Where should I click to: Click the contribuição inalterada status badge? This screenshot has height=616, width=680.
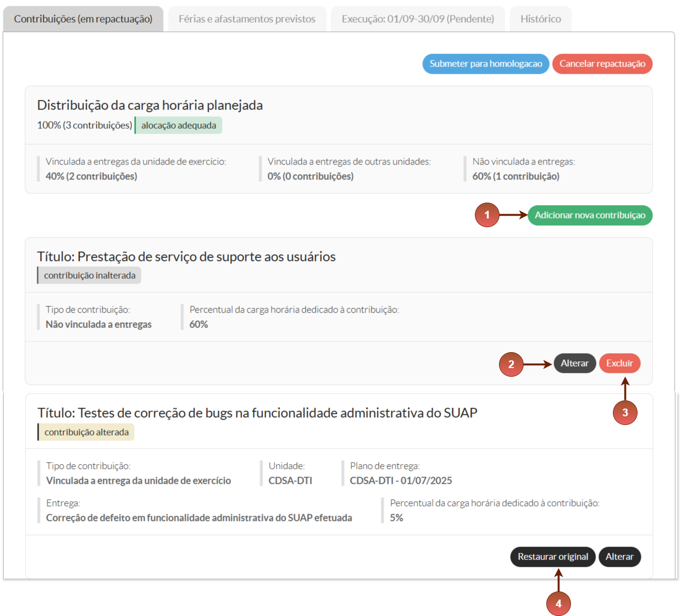89,275
